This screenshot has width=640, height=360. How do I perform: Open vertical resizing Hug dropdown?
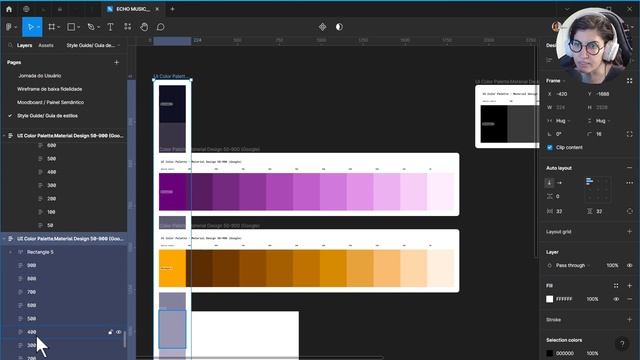pyautogui.click(x=602, y=121)
